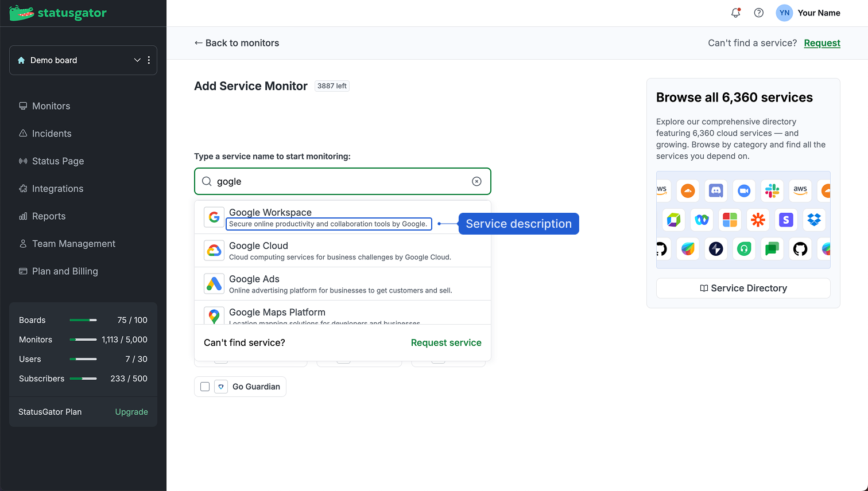Click the Browse all 6,360 services heading
The width and height of the screenshot is (868, 491).
click(734, 98)
